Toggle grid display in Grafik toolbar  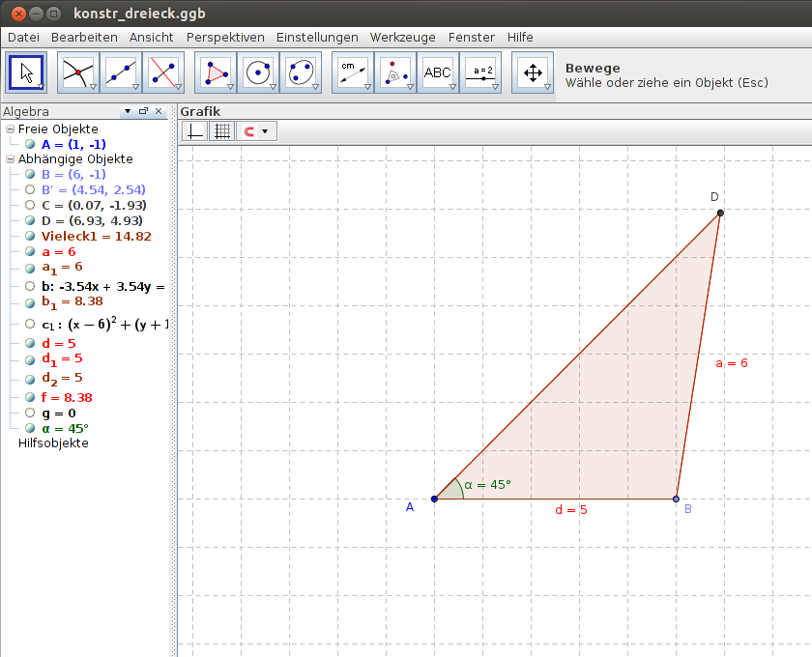click(x=221, y=131)
